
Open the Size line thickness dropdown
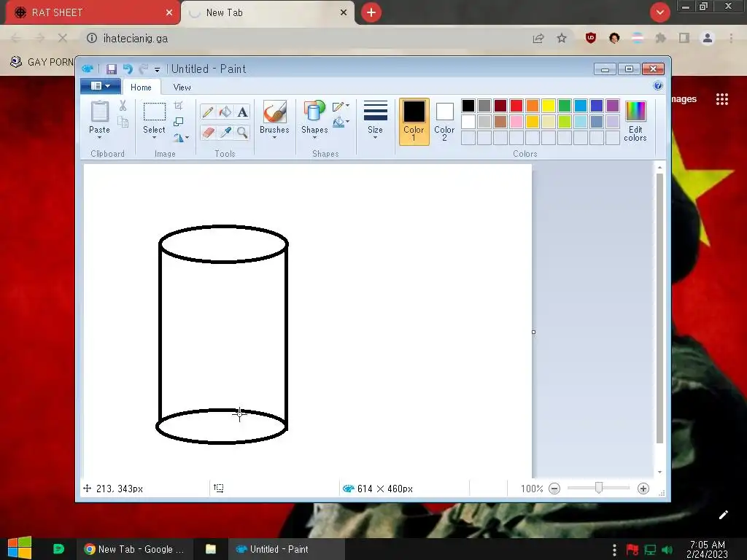click(375, 138)
